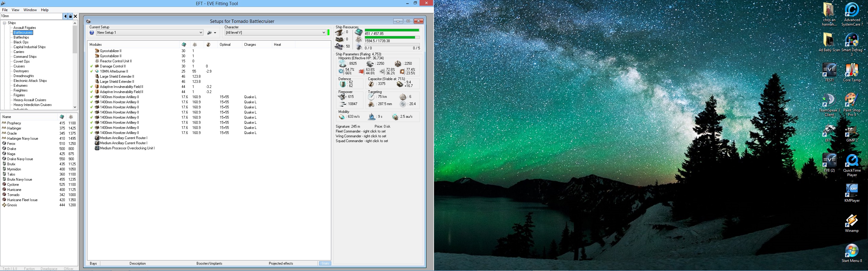Open the Window menu
This screenshot has width=868, height=271.
click(x=30, y=10)
